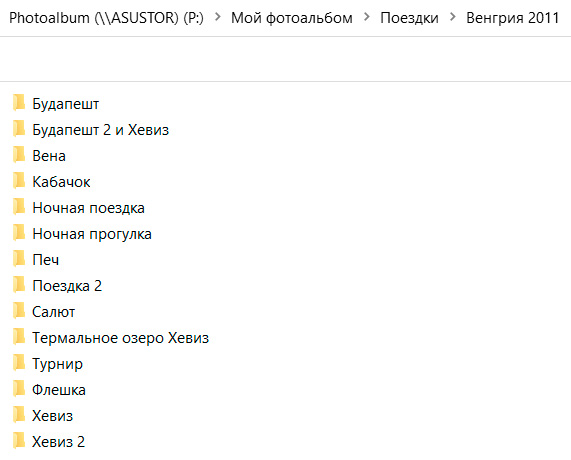This screenshot has width=571, height=460.
Task: Click the Флешка folder icon
Action: point(19,389)
